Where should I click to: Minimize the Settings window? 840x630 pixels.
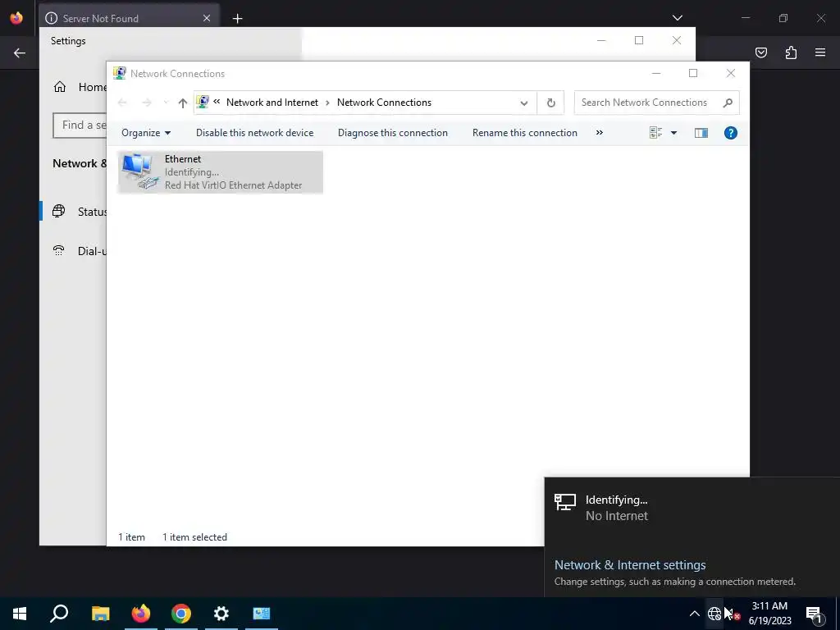[601, 41]
